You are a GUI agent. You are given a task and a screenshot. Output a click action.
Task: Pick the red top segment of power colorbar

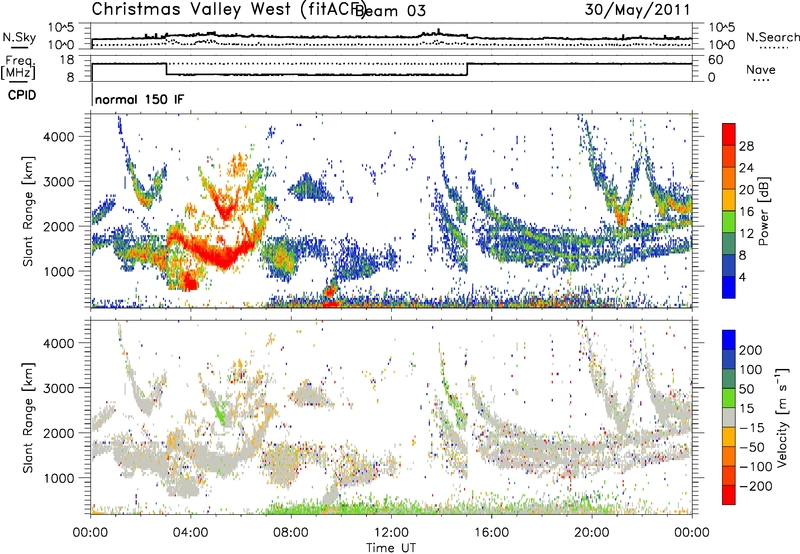[729, 135]
